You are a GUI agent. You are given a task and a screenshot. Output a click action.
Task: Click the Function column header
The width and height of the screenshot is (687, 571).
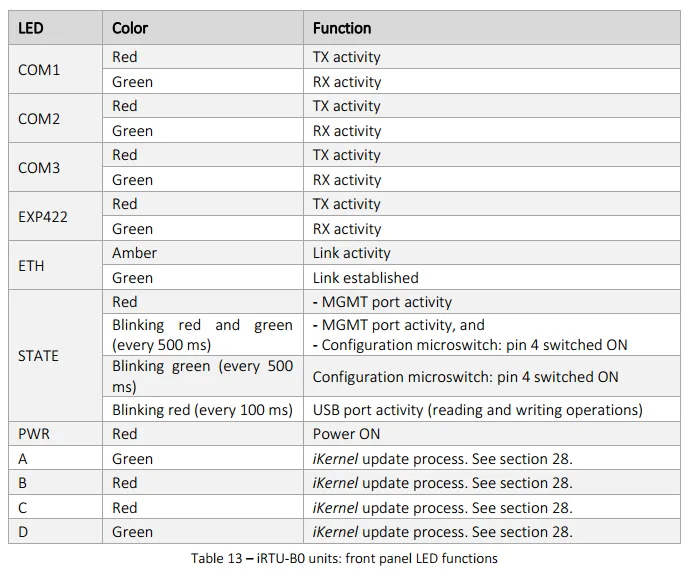click(492, 28)
